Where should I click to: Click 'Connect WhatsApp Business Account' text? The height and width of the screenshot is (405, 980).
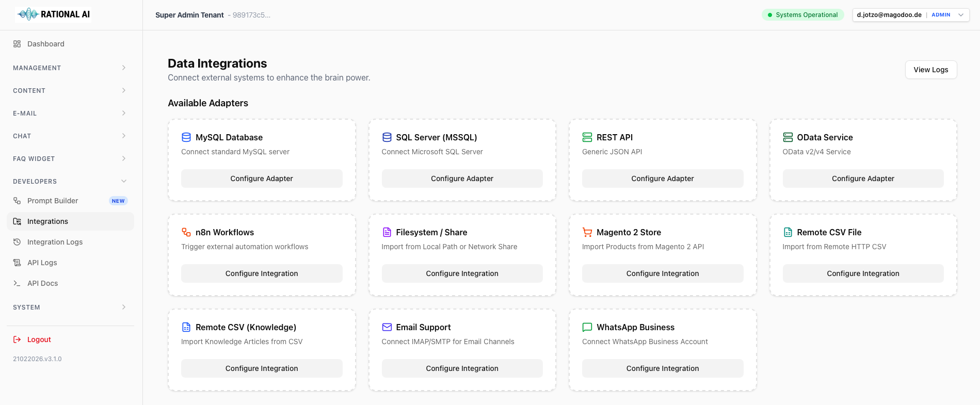pos(645,342)
